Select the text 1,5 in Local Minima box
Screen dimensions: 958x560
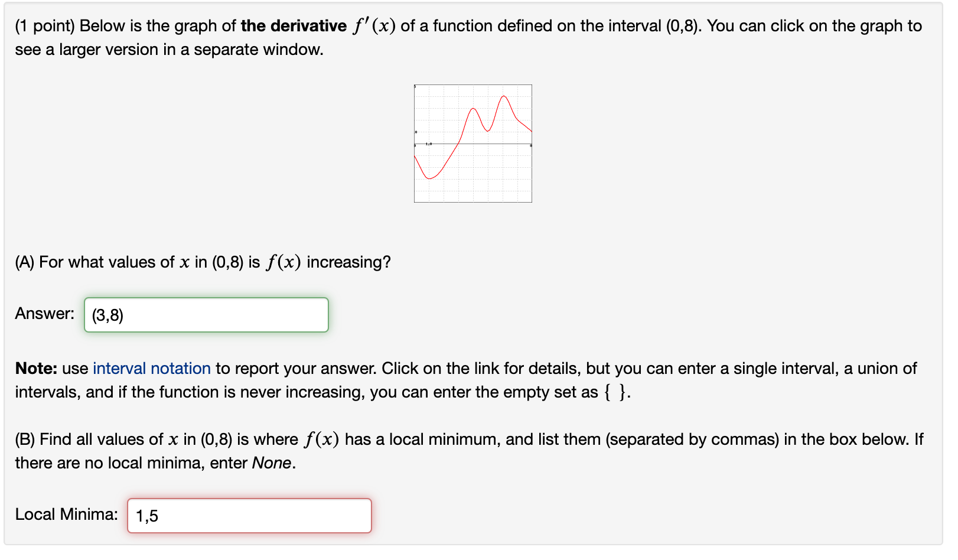point(146,515)
